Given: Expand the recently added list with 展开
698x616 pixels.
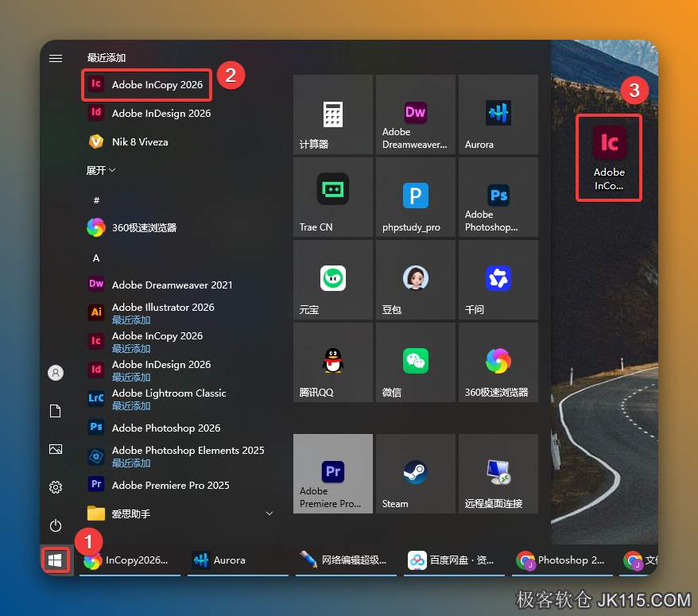Looking at the screenshot, I should 101,170.
